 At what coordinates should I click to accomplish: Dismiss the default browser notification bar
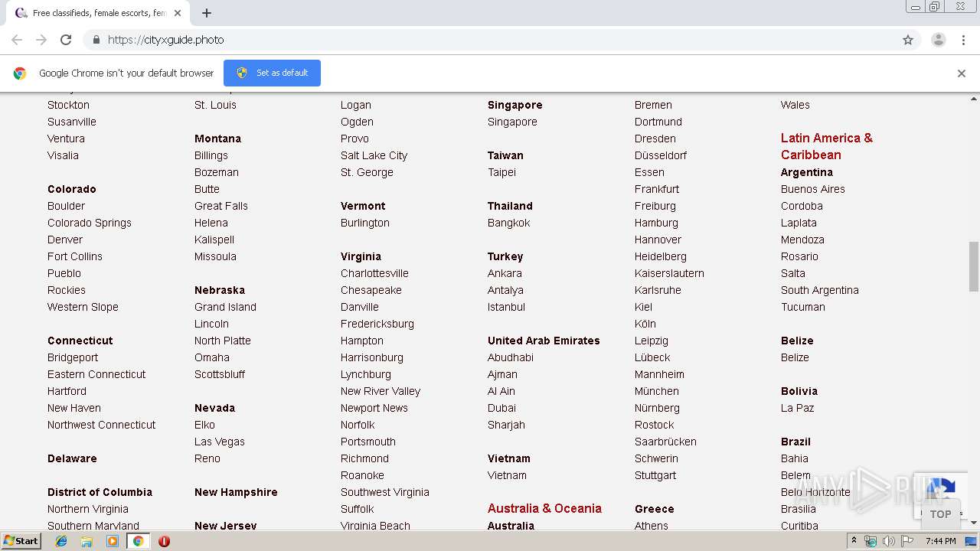coord(962,73)
